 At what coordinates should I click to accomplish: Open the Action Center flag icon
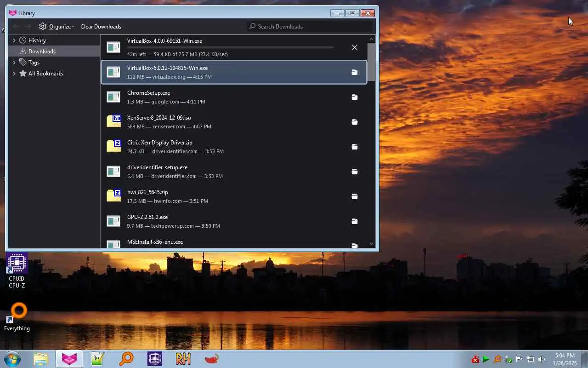pyautogui.click(x=519, y=359)
